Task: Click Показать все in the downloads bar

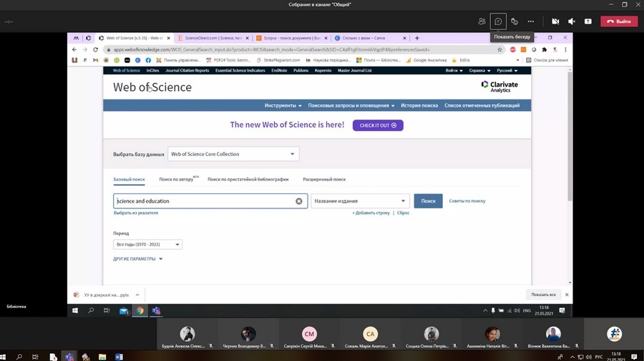Action: 543,295
